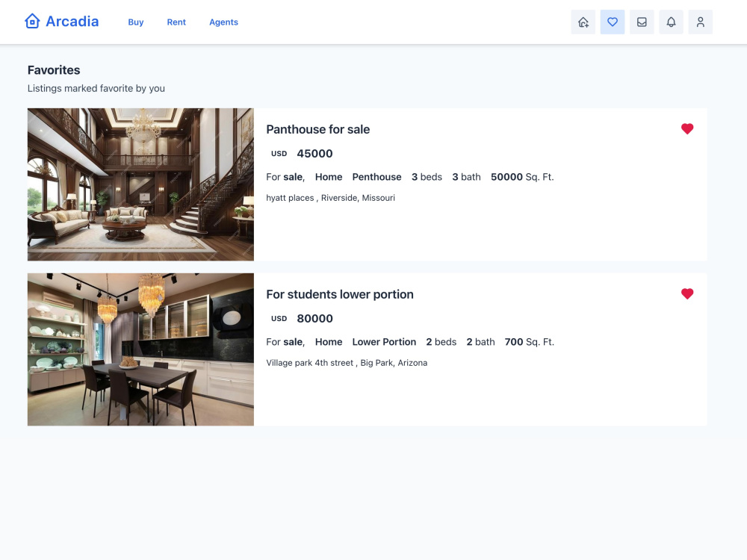
Task: Click the Arcadia house logo icon
Action: click(x=32, y=22)
